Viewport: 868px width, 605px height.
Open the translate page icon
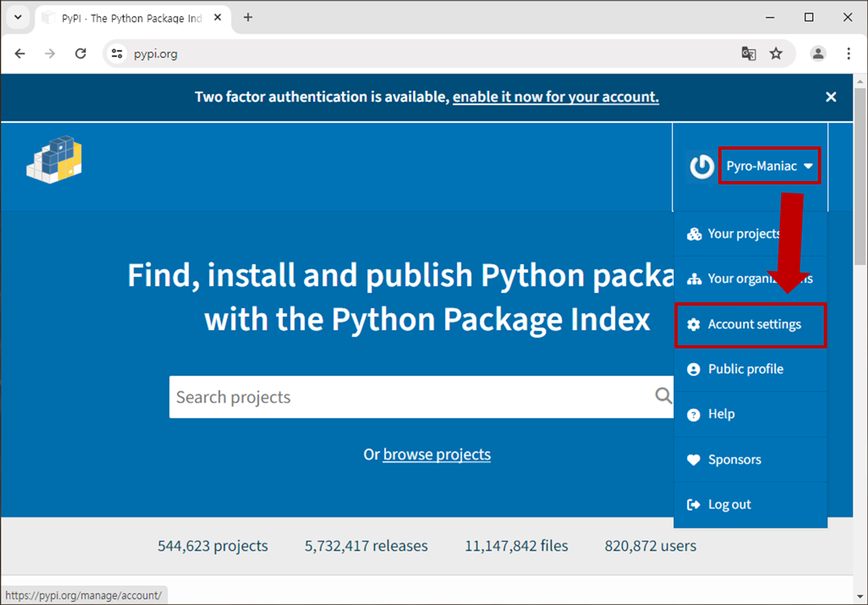coord(748,54)
